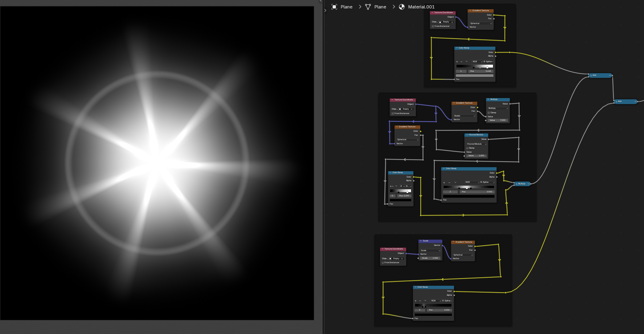Viewport: 644px width, 334px height.
Task: Open B-Spline interpolation dropdown on top Color Ramp
Action: coord(488,62)
